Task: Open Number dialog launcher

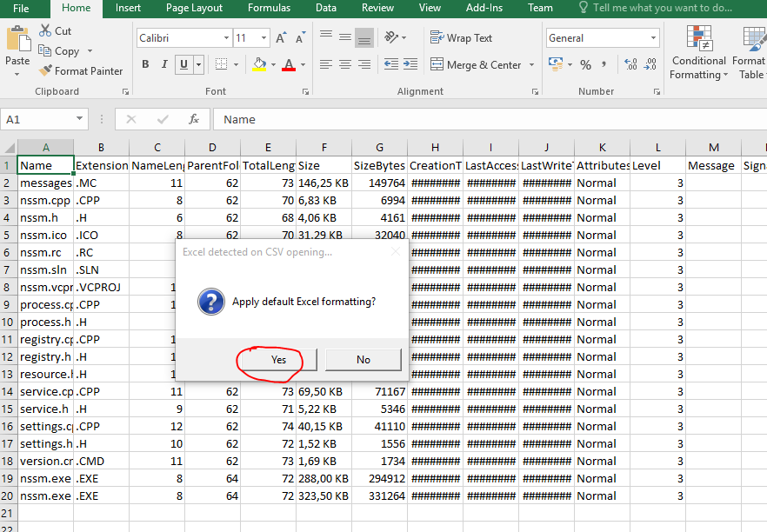Action: (657, 91)
